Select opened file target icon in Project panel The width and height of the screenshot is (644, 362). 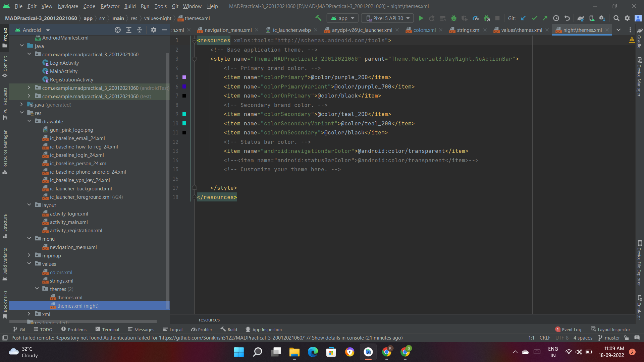coord(118,30)
